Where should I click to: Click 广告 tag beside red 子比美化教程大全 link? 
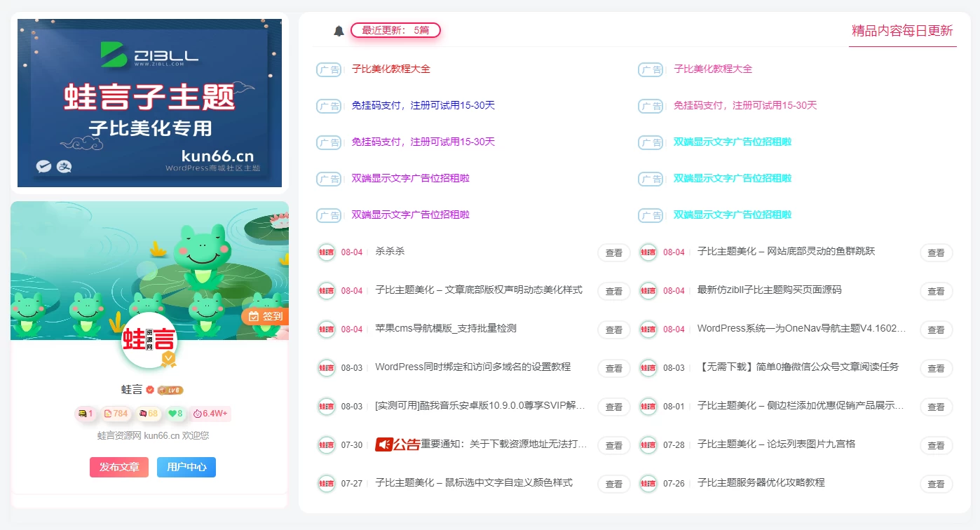pos(329,69)
